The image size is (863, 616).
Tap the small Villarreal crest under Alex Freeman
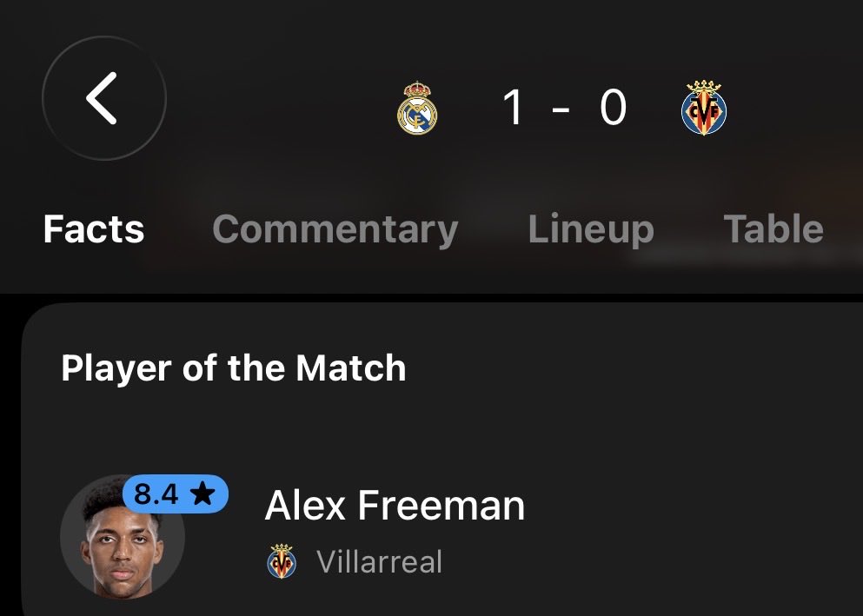coord(282,561)
